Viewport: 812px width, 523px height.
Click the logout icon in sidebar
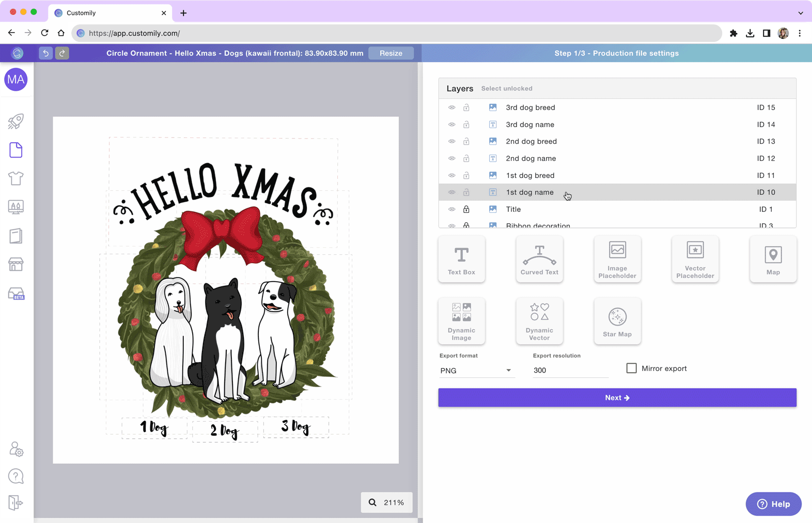(x=15, y=502)
